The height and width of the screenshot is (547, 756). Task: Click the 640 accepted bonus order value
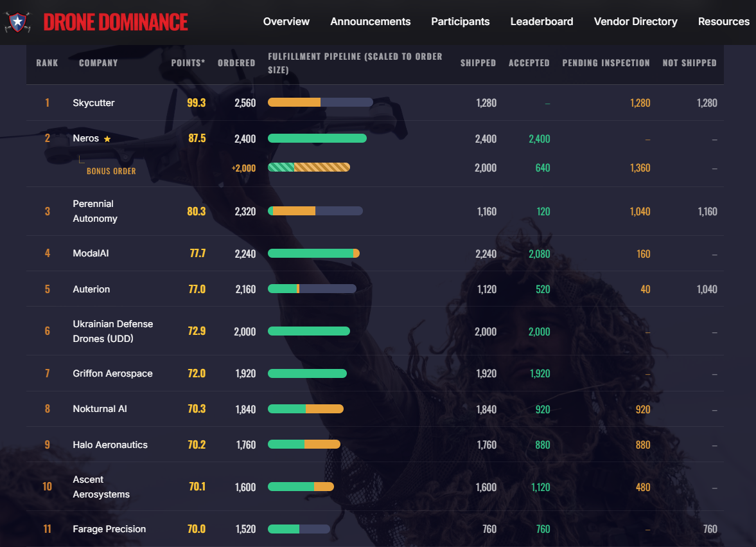542,168
